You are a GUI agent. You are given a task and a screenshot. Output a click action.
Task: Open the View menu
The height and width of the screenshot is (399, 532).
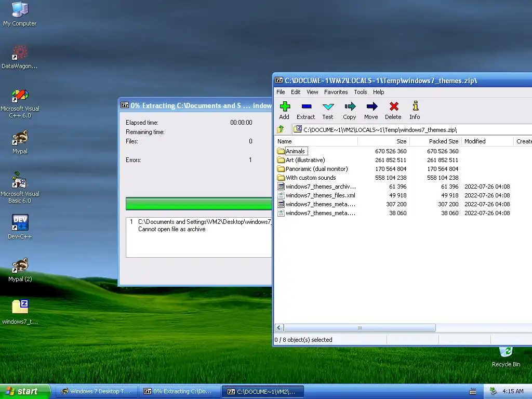tap(312, 92)
